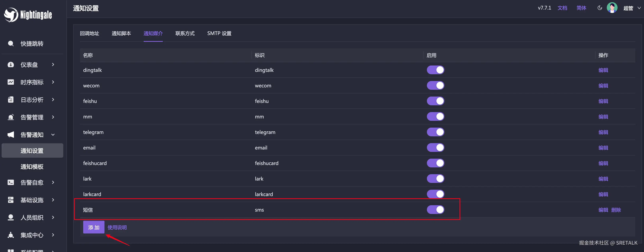Click the quick jump search icon

pyautogui.click(x=11, y=44)
